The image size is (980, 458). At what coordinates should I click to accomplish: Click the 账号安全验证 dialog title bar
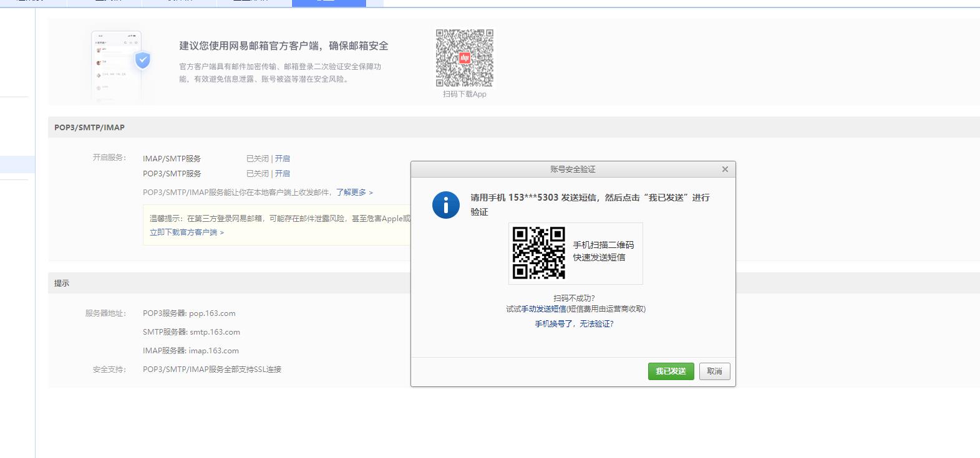click(x=572, y=169)
